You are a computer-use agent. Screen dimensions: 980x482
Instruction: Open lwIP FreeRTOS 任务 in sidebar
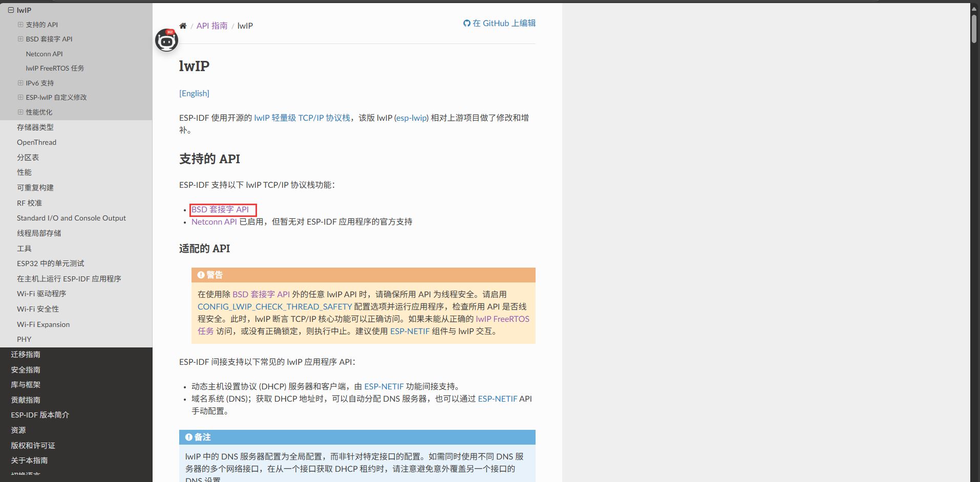click(55, 68)
